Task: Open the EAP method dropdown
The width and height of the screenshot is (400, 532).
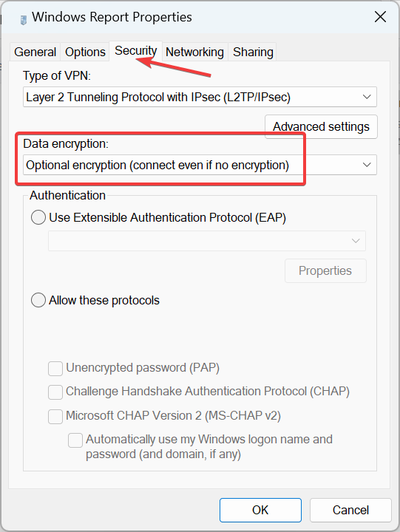Action: coord(207,241)
